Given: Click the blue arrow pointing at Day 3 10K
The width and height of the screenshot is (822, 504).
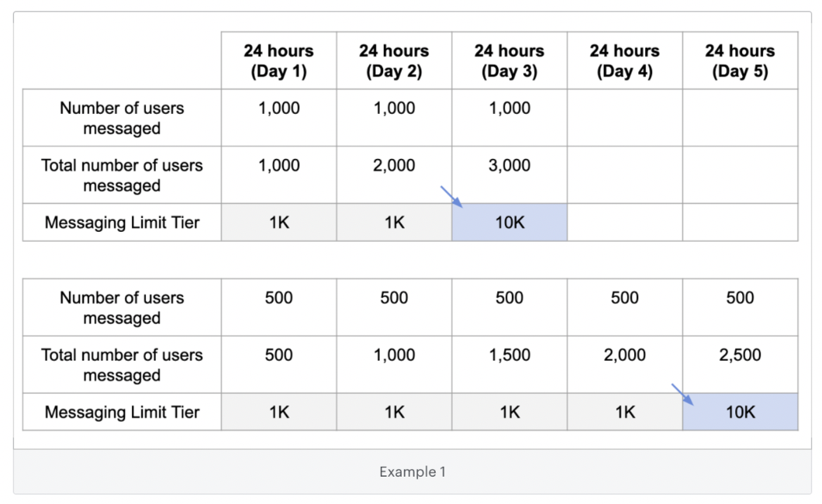Looking at the screenshot, I should [x=451, y=197].
